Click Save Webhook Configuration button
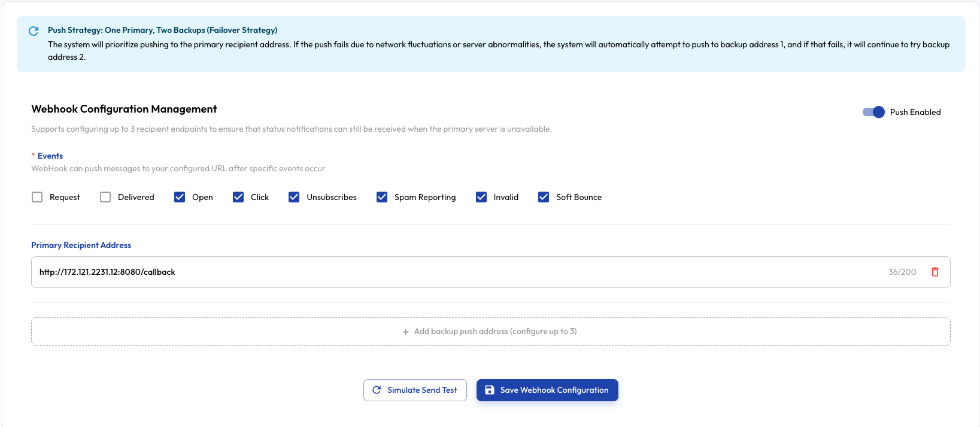Image resolution: width=980 pixels, height=427 pixels. 547,390
